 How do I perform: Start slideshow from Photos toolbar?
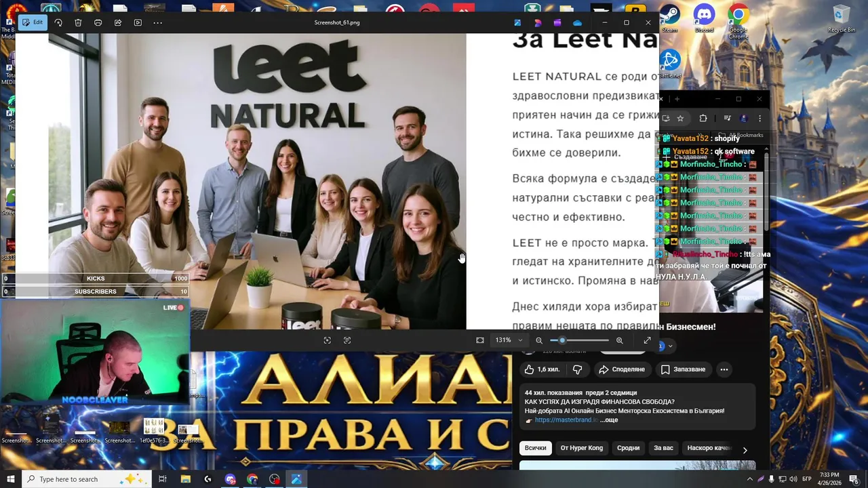138,22
